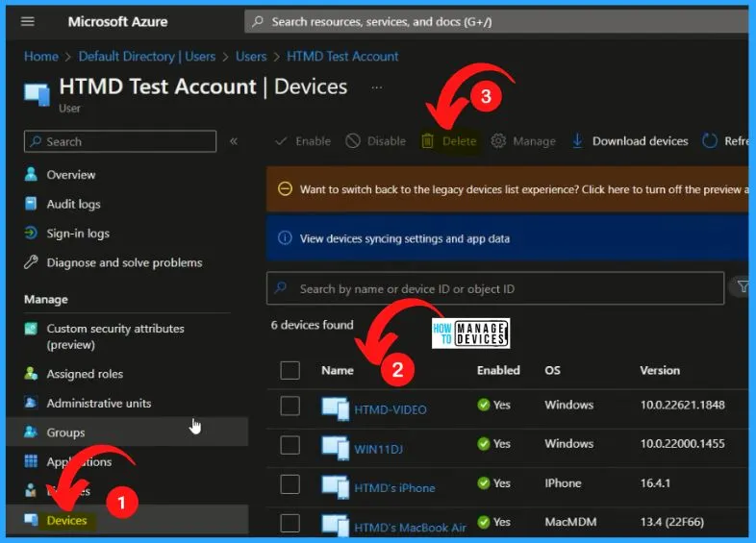Viewport: 756px width, 543px height.
Task: Sort by the Name column header
Action: point(338,370)
